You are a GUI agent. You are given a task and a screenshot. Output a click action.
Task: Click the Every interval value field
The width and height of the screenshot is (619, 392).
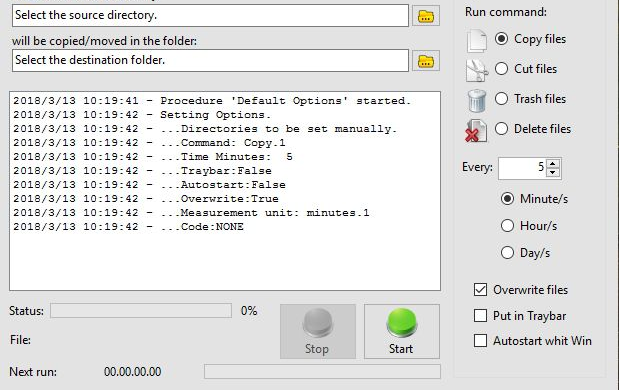point(523,168)
